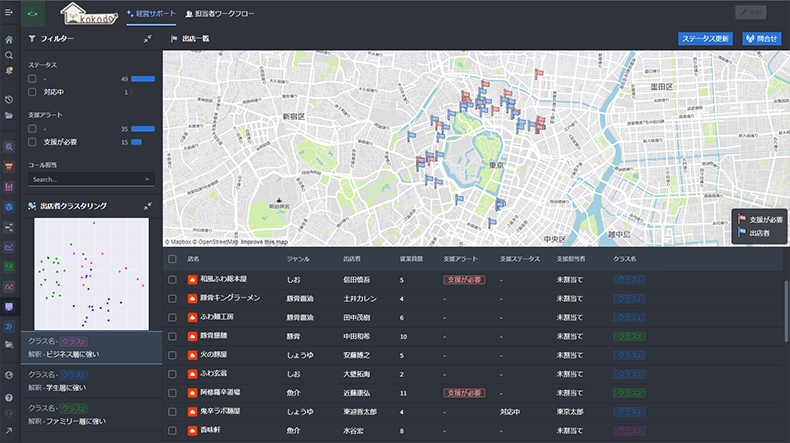790x443 pixels.
Task: Open the files folder icon in sidebar
Action: pos(9,115)
